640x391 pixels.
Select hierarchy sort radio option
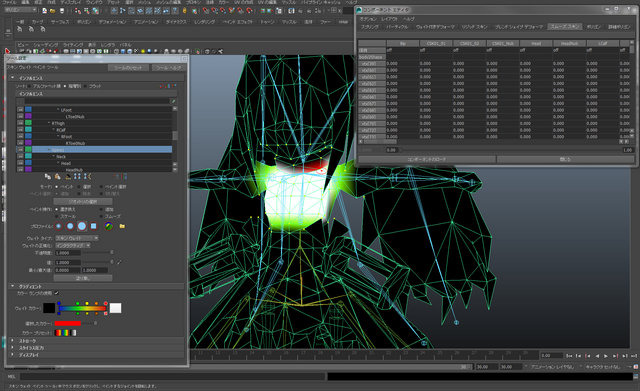65,86
